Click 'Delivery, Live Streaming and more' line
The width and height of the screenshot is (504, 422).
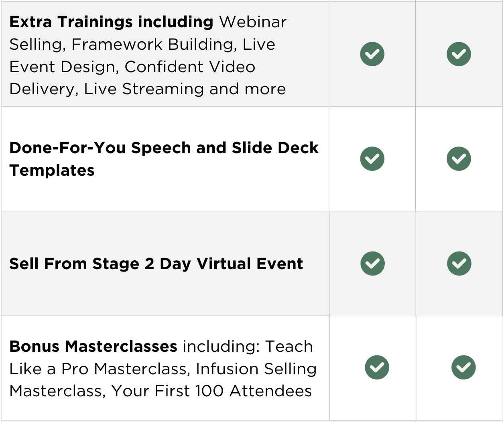147,89
